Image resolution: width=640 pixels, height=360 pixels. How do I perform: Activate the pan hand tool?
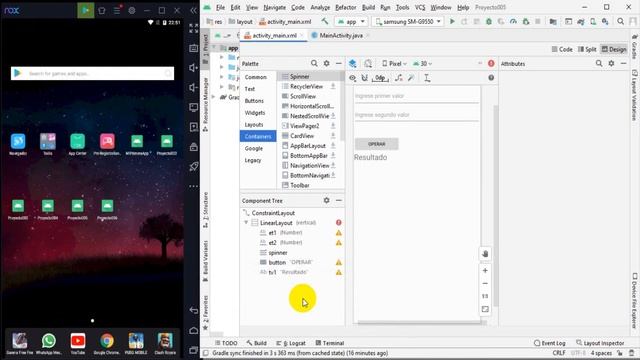coord(485,253)
